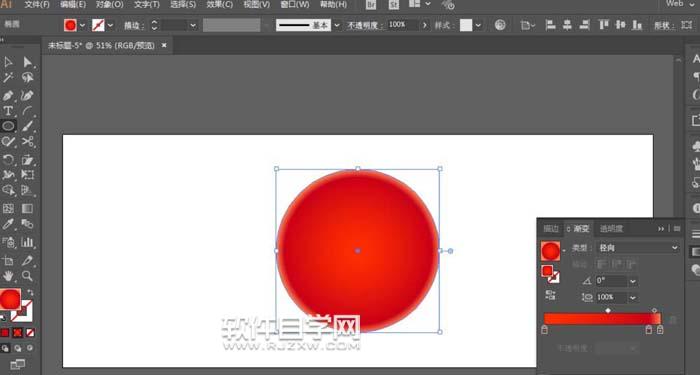Expand the gradient angle 0° dropdown
The height and width of the screenshot is (375, 700).
click(633, 281)
